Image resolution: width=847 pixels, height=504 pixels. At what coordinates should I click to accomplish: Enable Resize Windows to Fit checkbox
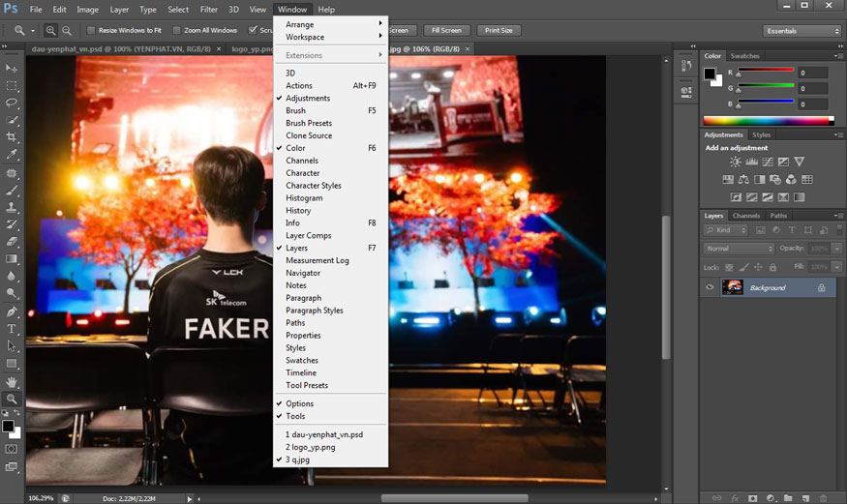click(x=90, y=31)
